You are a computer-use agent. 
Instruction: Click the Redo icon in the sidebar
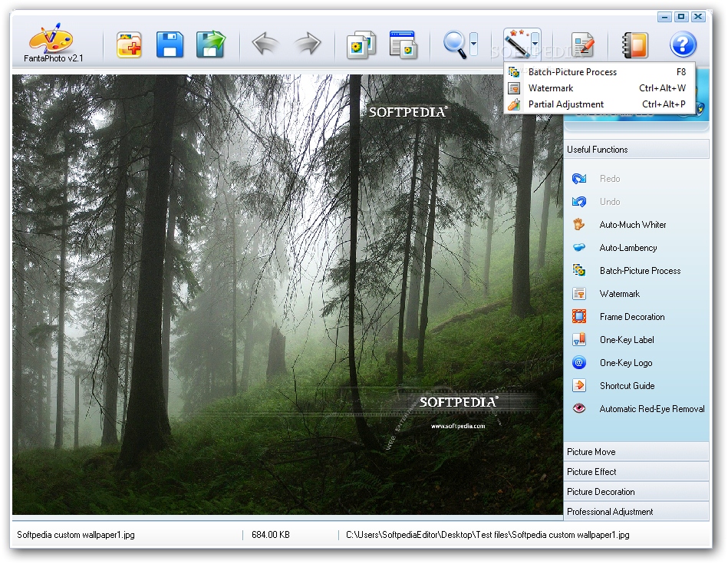click(579, 178)
